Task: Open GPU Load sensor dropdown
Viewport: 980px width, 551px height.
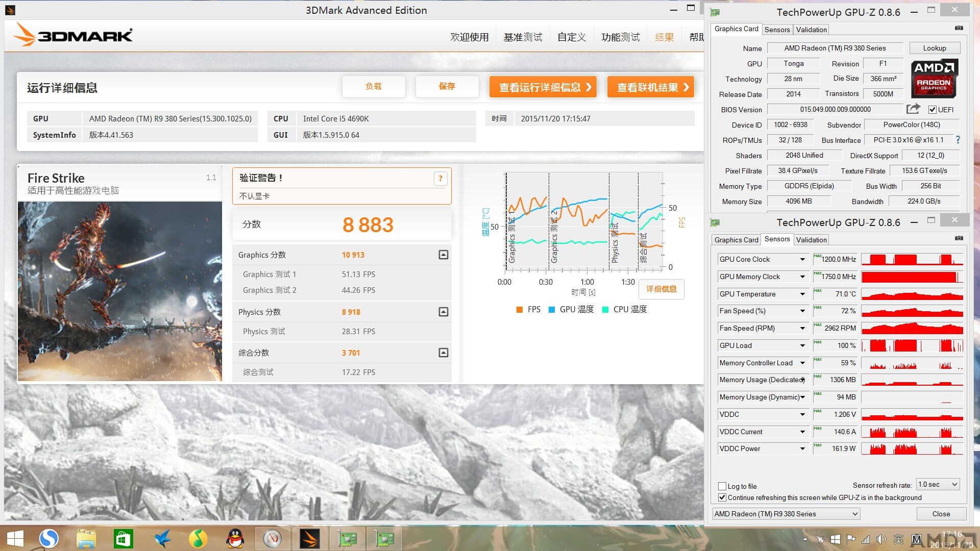Action: point(802,346)
